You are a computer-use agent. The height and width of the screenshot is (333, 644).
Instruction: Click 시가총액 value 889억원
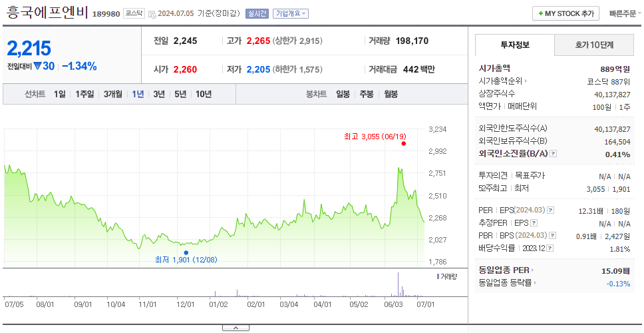tap(615, 69)
